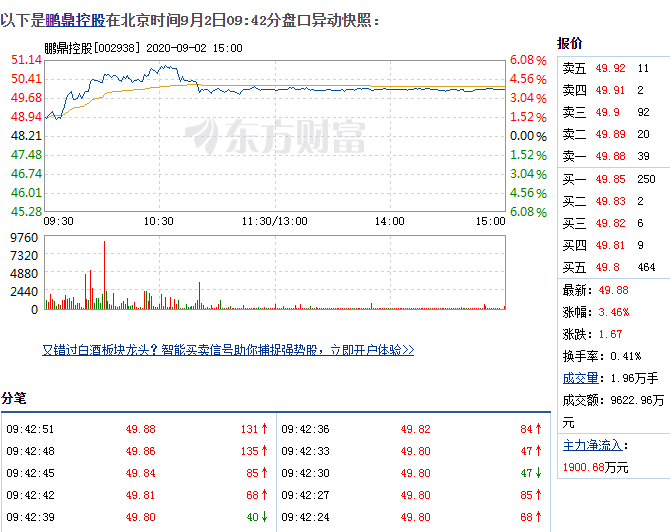Image resolution: width=670 pixels, height=532 pixels.
Task: Click the 成交额 9622.96万 value
Action: (x=638, y=400)
